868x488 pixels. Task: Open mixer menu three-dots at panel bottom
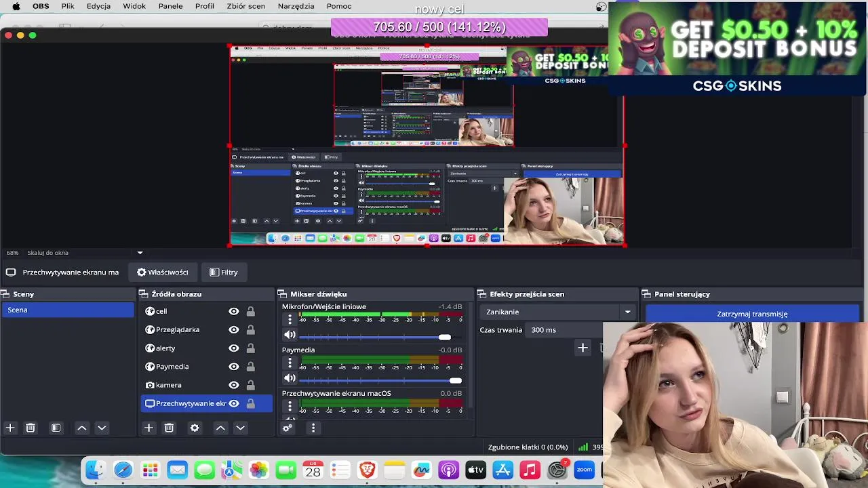[313, 428]
